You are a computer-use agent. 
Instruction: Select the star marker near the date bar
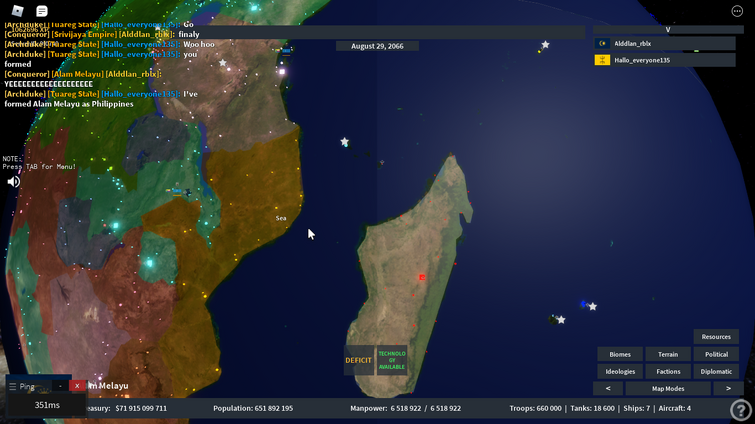(x=545, y=44)
